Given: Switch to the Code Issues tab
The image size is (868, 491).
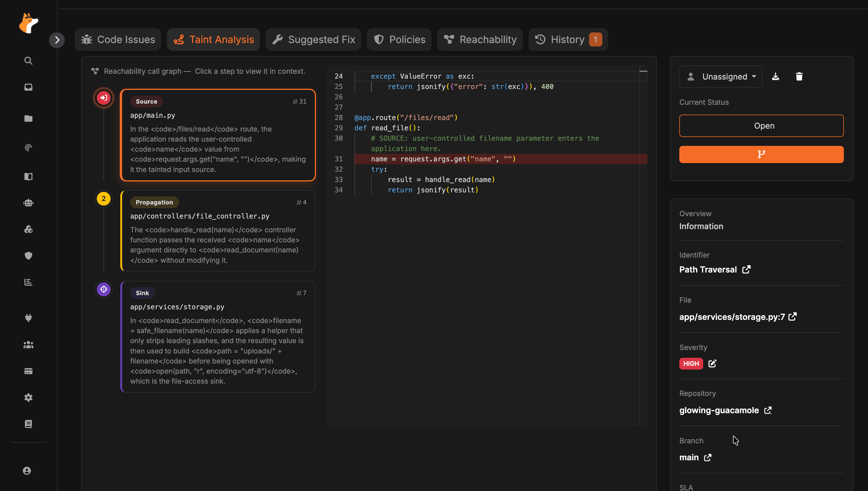Looking at the screenshot, I should [118, 39].
